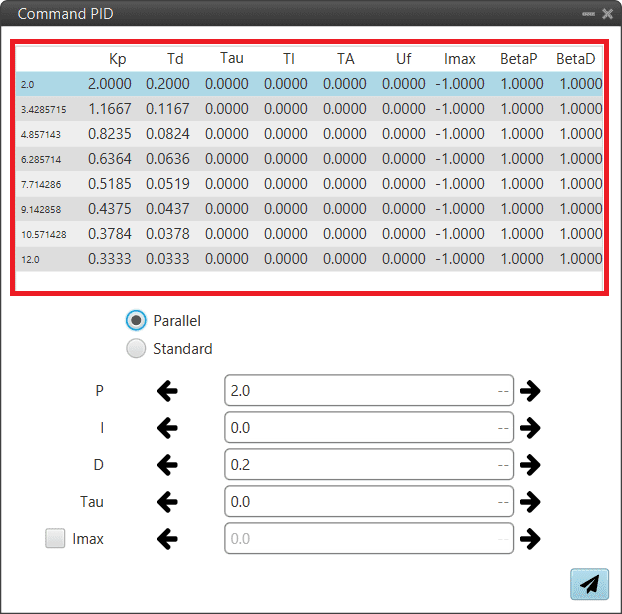Screen dimensions: 622x614
Task: Click the P value input field
Action: [x=360, y=391]
